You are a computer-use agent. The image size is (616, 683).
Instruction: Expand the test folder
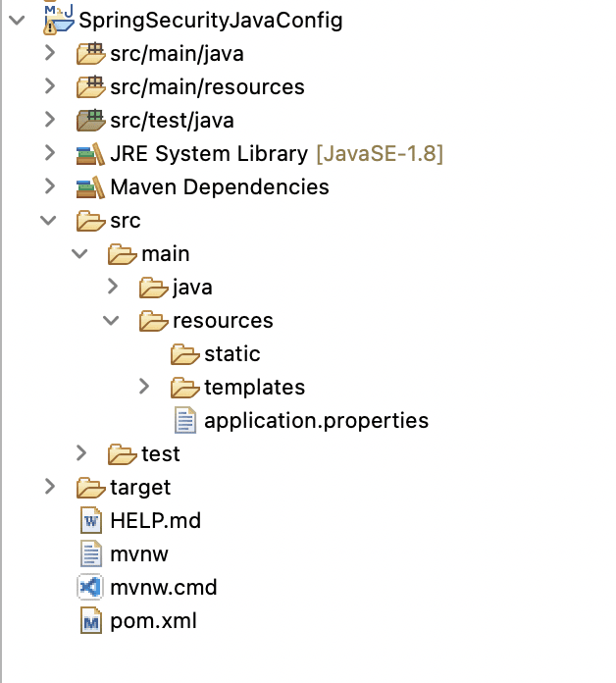81,453
